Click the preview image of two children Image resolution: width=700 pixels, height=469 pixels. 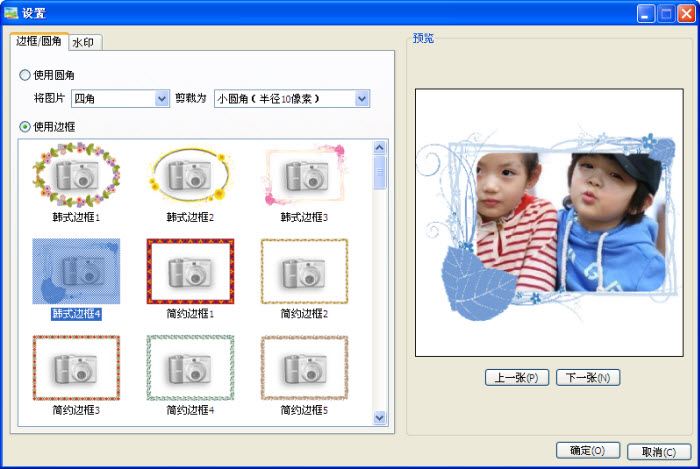pos(549,222)
